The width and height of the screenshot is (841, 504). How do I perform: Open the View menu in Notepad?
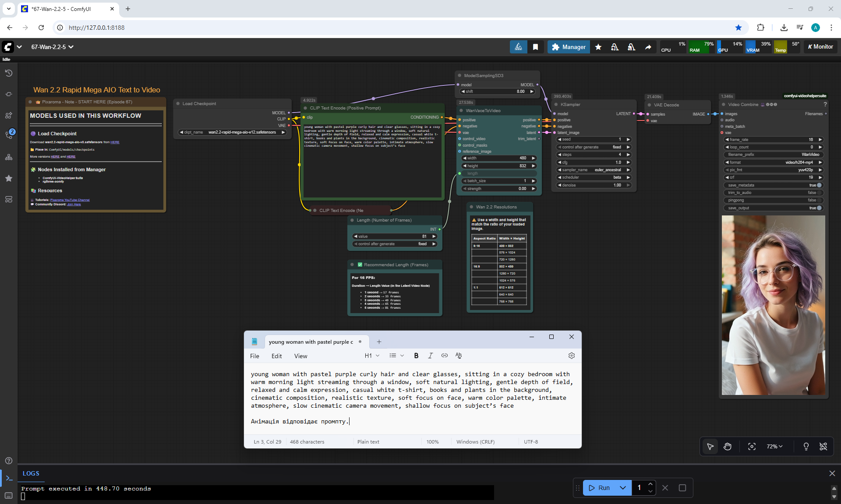coord(300,356)
